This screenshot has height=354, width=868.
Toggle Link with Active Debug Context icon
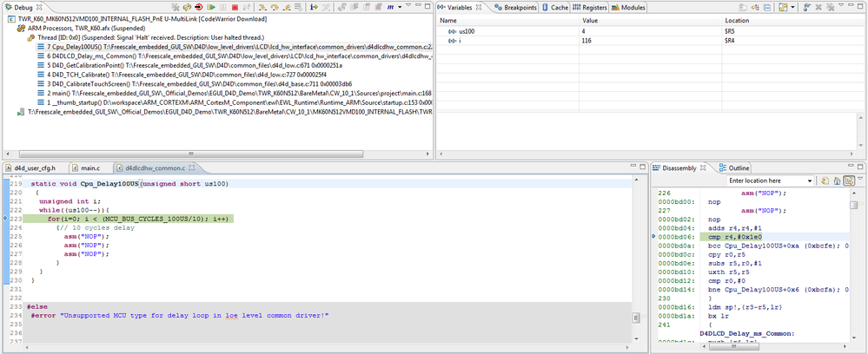[x=848, y=180]
